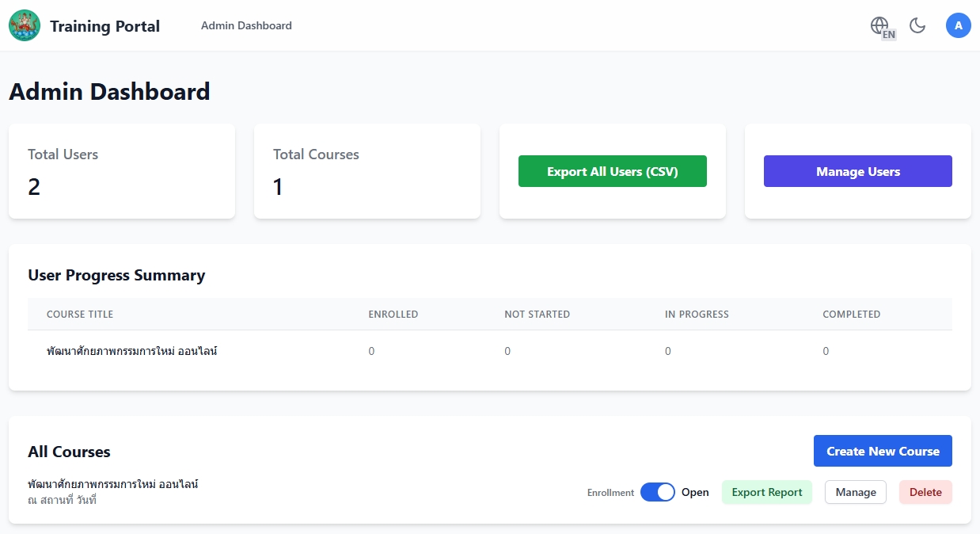980x534 pixels.
Task: Delete the listed course
Action: [x=925, y=492]
